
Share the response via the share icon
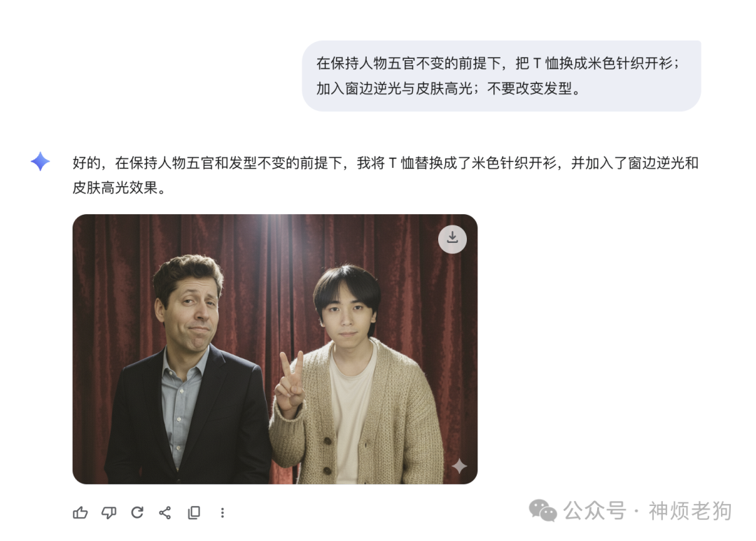[165, 512]
